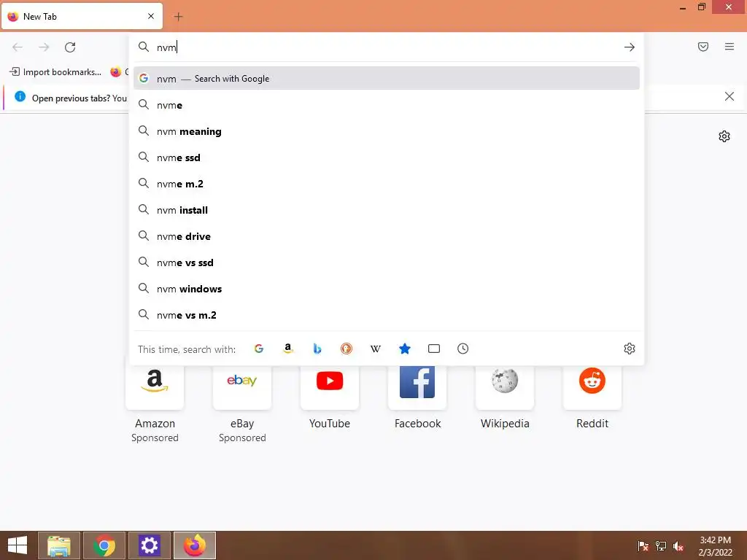
Task: Open a new tab with plus button
Action: pos(178,17)
